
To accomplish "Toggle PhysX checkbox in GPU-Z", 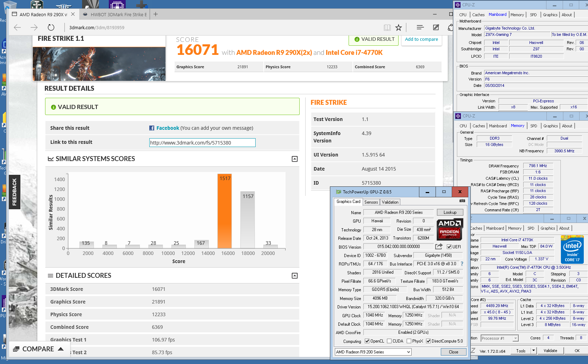I will pos(409,341).
